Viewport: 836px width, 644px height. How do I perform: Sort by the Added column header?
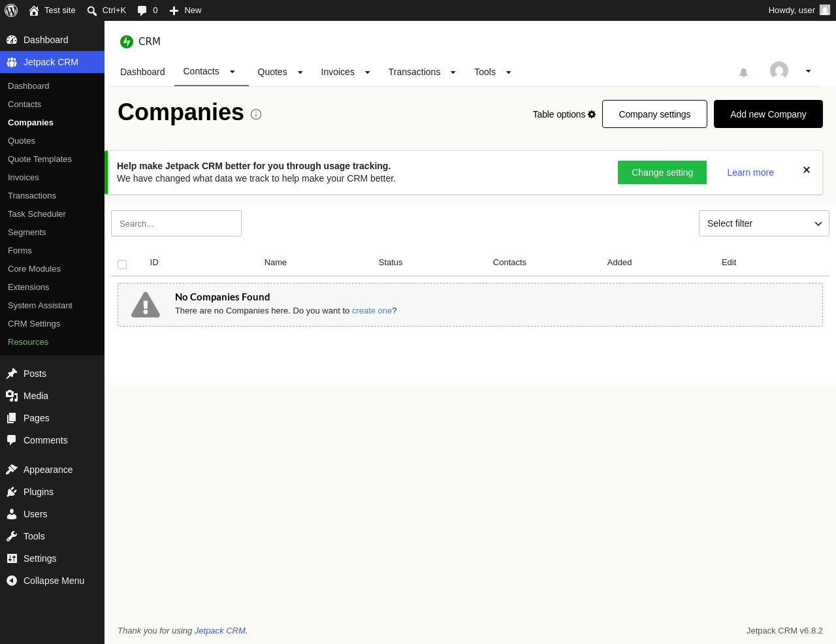click(x=619, y=263)
